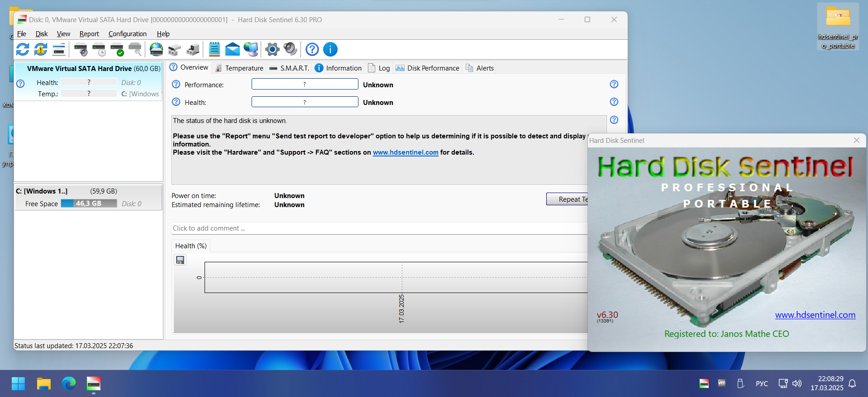
Task: Switch to the Alerts tab
Action: pyautogui.click(x=480, y=68)
